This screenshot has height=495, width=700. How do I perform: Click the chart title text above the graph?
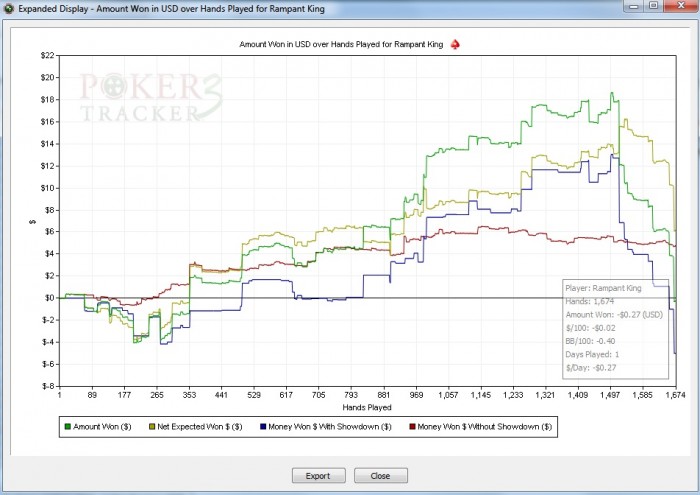pos(341,44)
